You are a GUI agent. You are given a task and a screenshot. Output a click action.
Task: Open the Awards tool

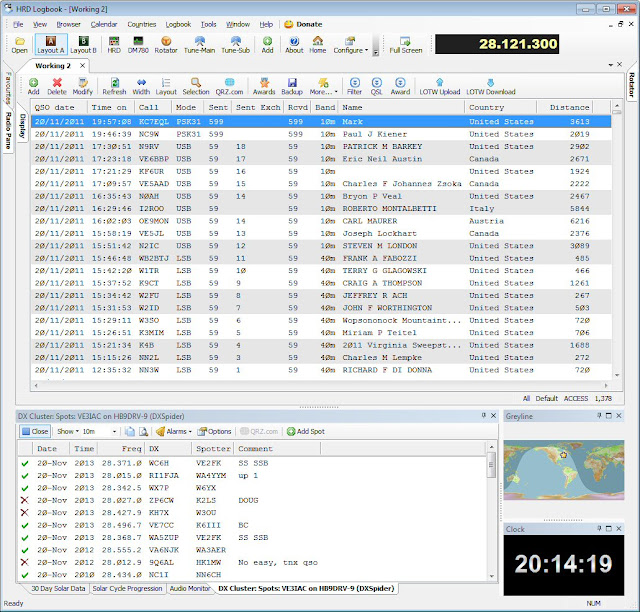tap(264, 86)
